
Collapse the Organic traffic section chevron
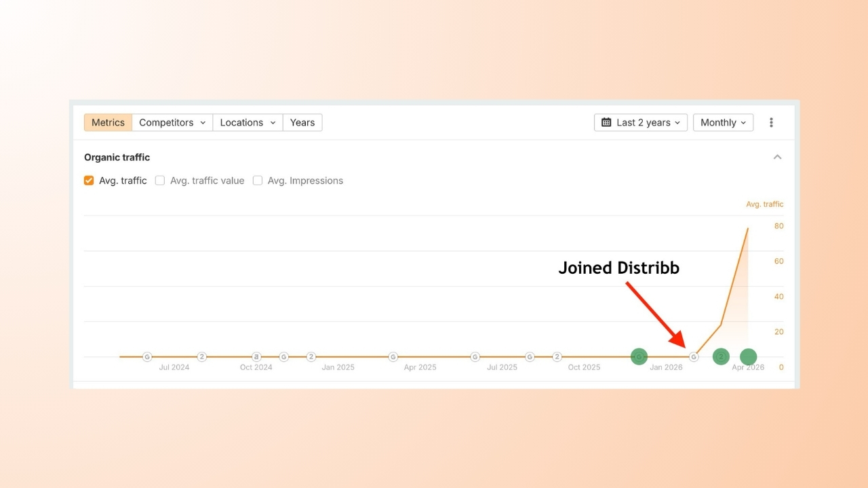(777, 157)
